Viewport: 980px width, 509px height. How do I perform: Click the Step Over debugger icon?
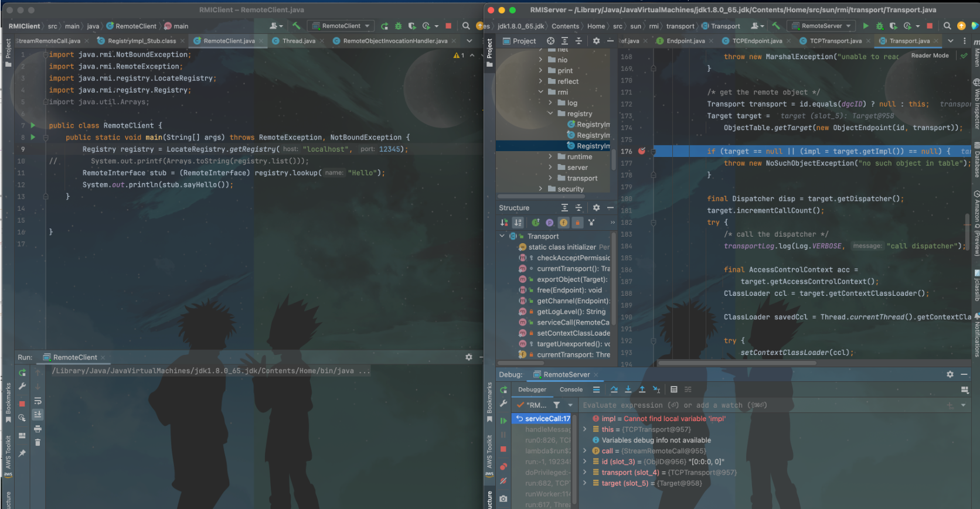click(614, 390)
